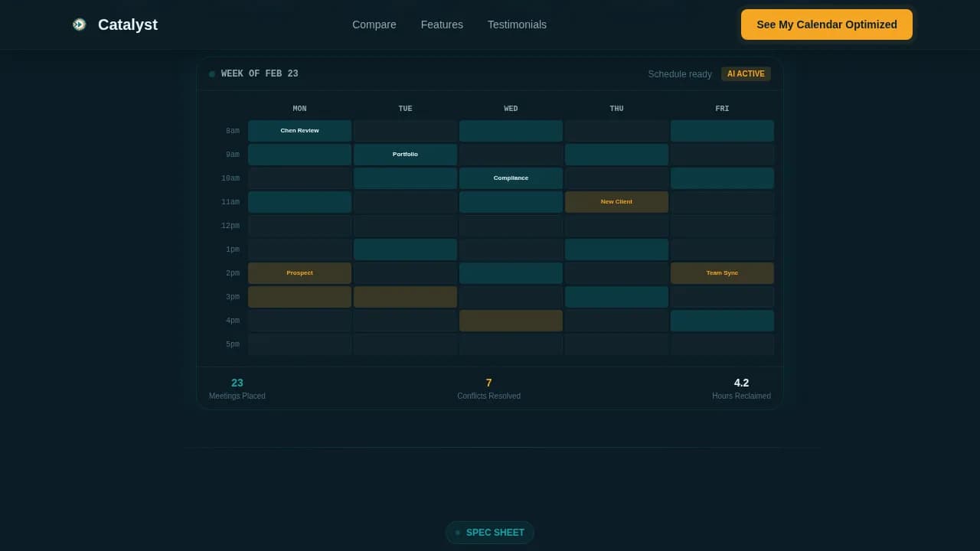
Task: Click the TUE column header
Action: click(405, 109)
